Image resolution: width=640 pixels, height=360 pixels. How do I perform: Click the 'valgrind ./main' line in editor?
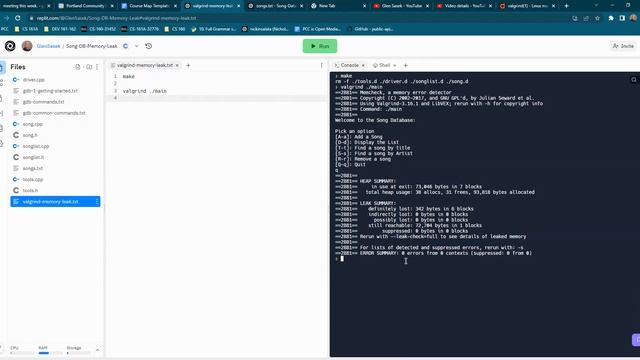tap(144, 91)
